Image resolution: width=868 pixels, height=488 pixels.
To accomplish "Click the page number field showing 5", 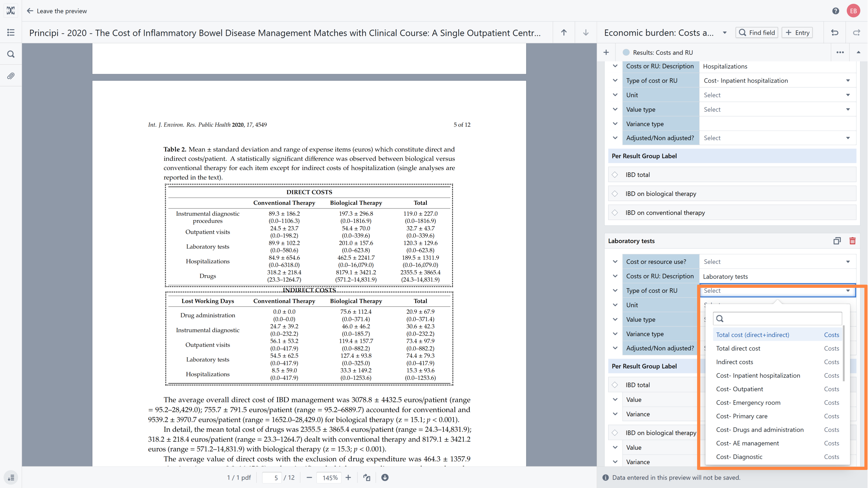I will coord(272,478).
